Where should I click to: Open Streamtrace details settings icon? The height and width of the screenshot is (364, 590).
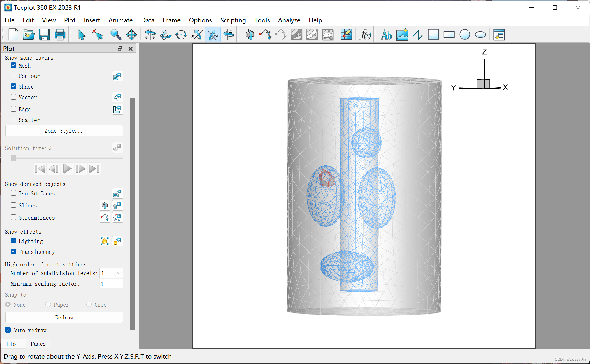pos(117,218)
